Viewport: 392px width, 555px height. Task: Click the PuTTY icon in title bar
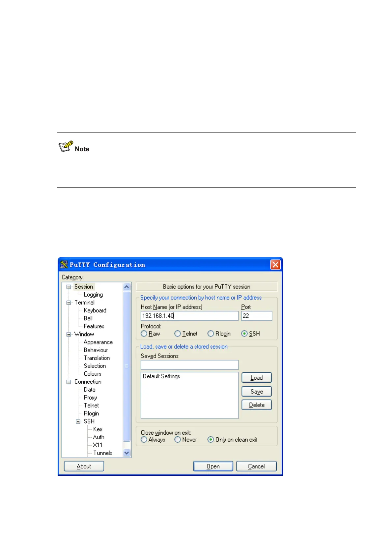[x=64, y=264]
